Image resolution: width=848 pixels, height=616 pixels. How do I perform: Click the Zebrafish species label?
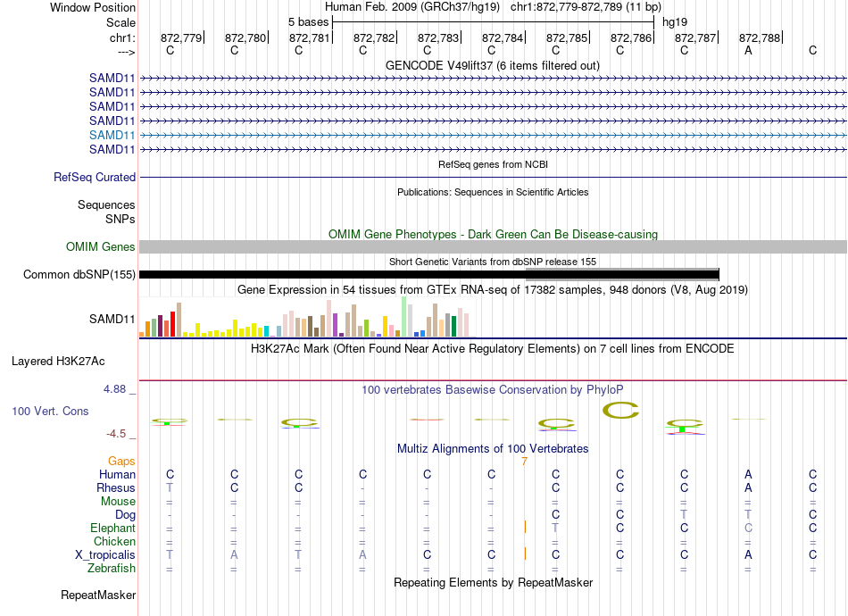(x=112, y=568)
